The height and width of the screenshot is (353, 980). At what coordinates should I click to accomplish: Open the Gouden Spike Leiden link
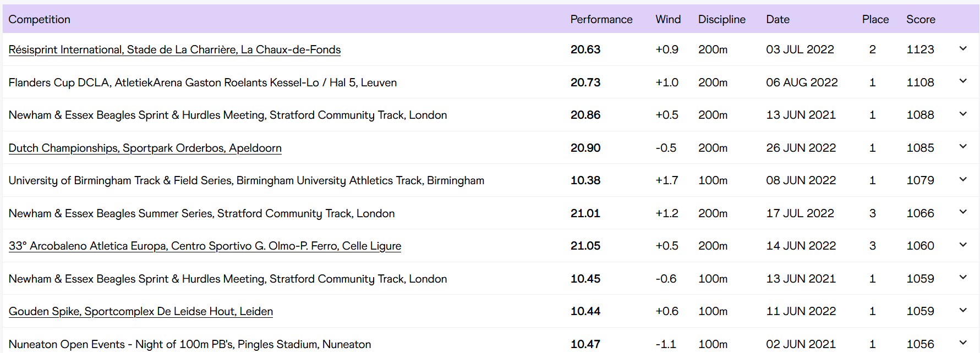140,311
